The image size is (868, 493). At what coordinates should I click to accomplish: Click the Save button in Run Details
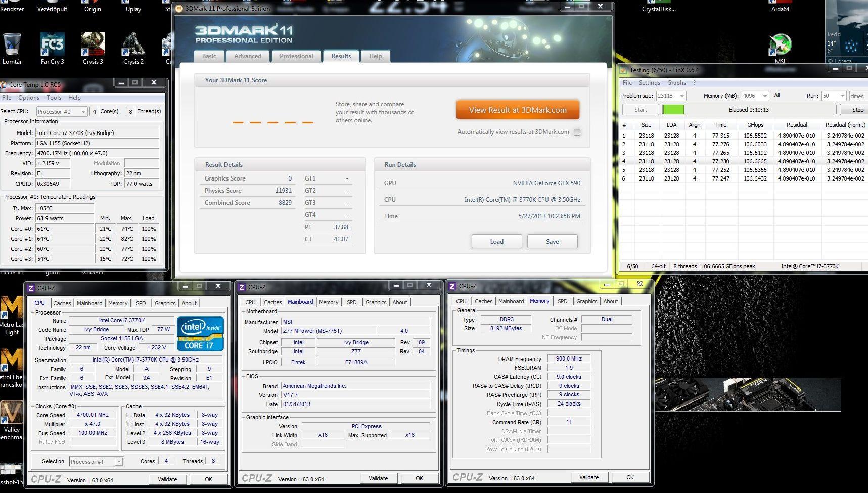coord(553,241)
